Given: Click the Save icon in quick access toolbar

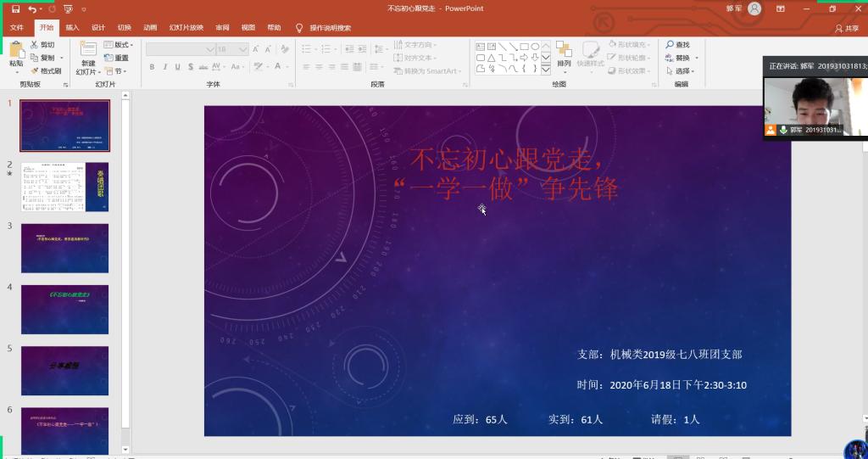Looking at the screenshot, I should click(x=15, y=8).
